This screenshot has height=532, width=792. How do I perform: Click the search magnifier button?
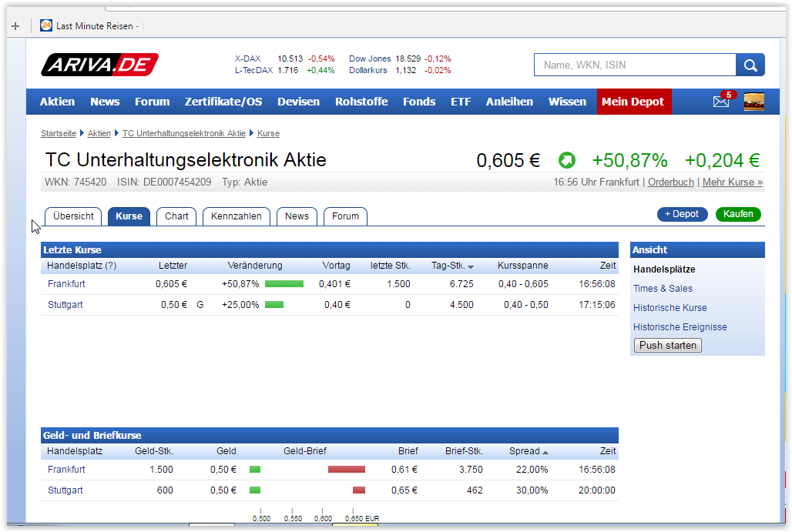750,65
